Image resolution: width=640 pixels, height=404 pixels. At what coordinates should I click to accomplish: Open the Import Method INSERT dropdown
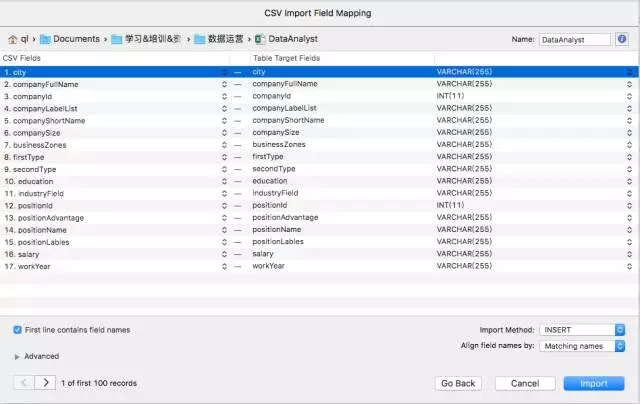tap(582, 330)
